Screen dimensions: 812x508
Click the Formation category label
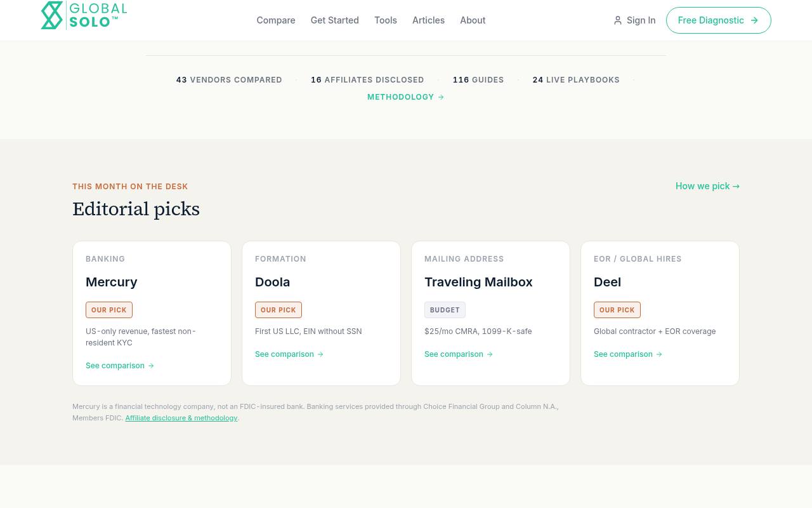coord(280,259)
